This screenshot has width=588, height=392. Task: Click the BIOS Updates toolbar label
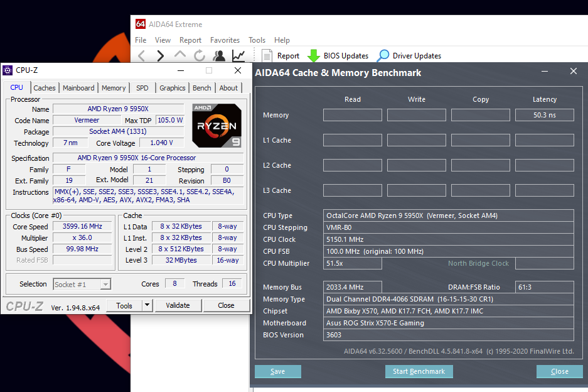[x=346, y=56]
